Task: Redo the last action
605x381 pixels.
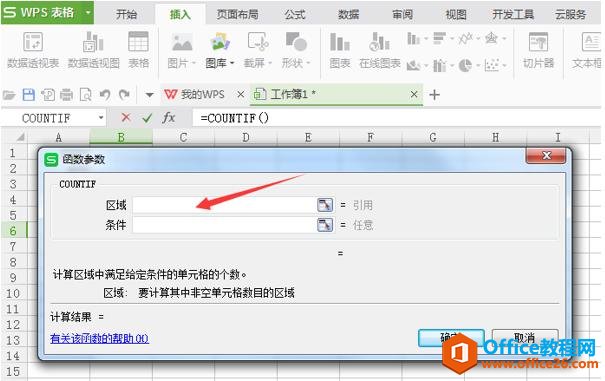Action: [x=124, y=95]
